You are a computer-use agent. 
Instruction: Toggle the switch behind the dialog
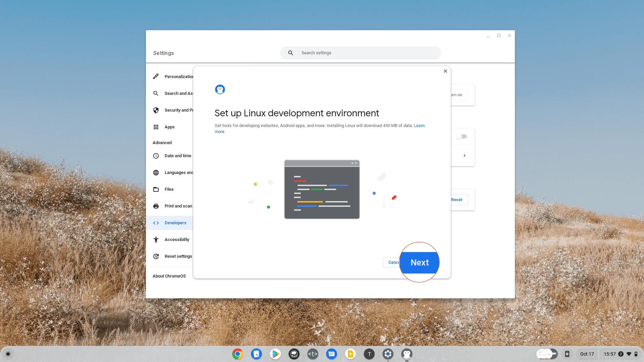462,136
